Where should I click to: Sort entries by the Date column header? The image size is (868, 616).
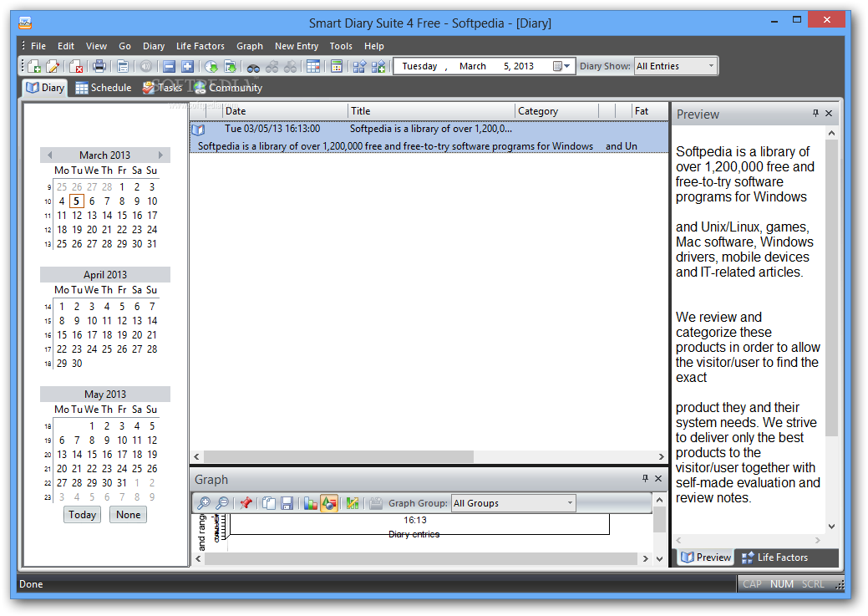285,111
